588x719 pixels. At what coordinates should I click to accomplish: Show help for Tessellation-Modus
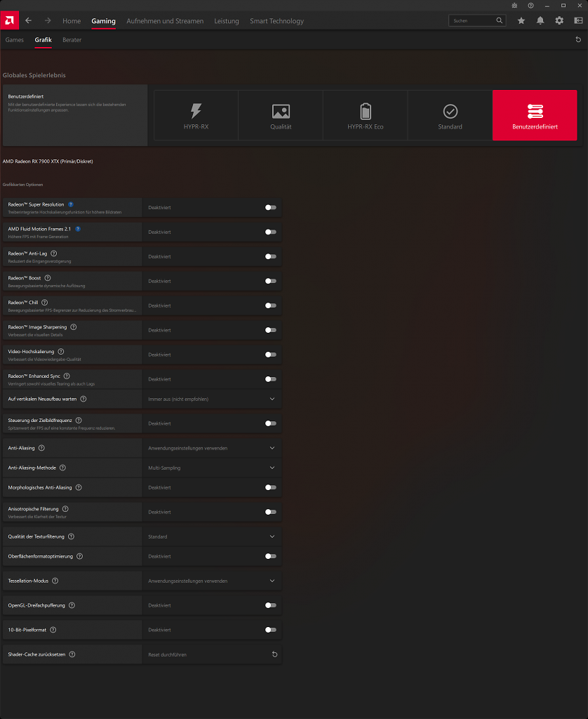[55, 581]
